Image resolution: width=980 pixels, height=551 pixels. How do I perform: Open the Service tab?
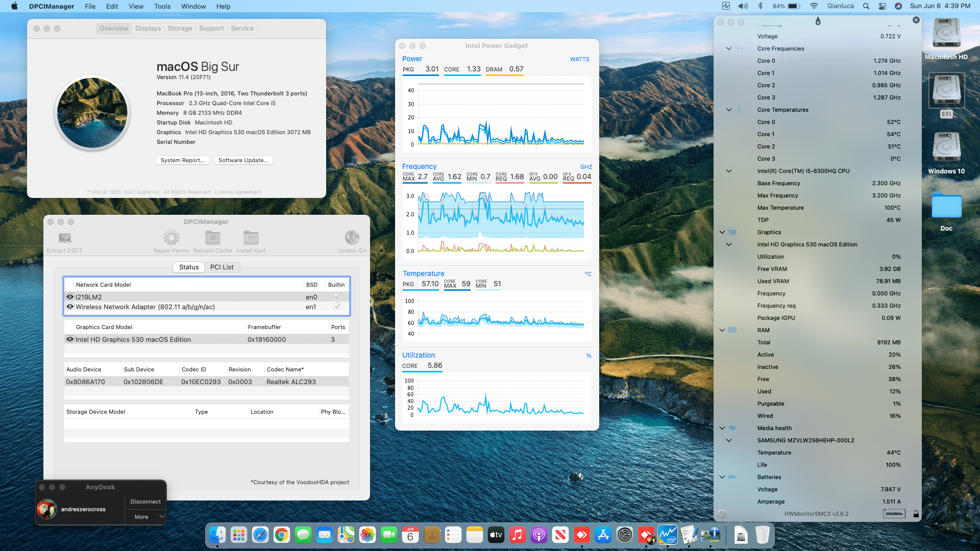pos(242,29)
